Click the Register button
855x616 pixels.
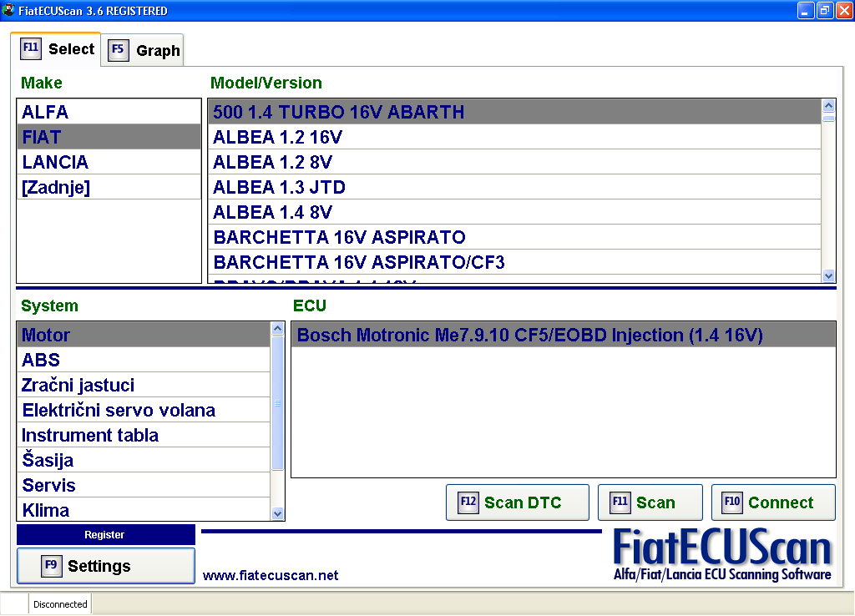tap(106, 535)
